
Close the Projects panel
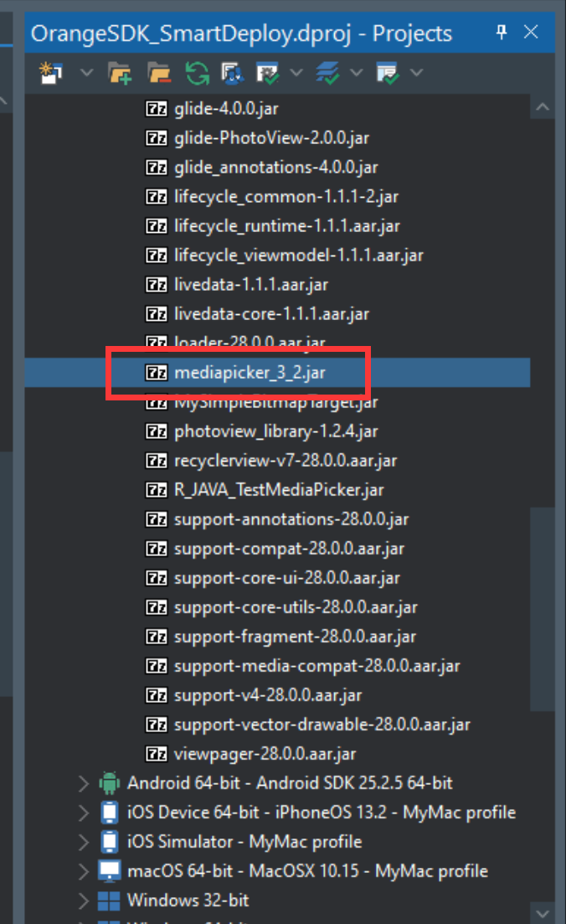(x=531, y=32)
